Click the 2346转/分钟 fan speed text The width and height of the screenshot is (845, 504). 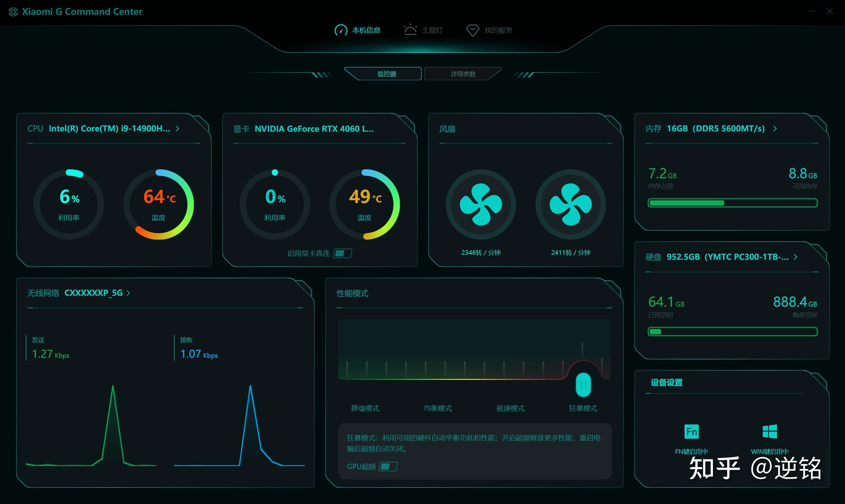[481, 253]
